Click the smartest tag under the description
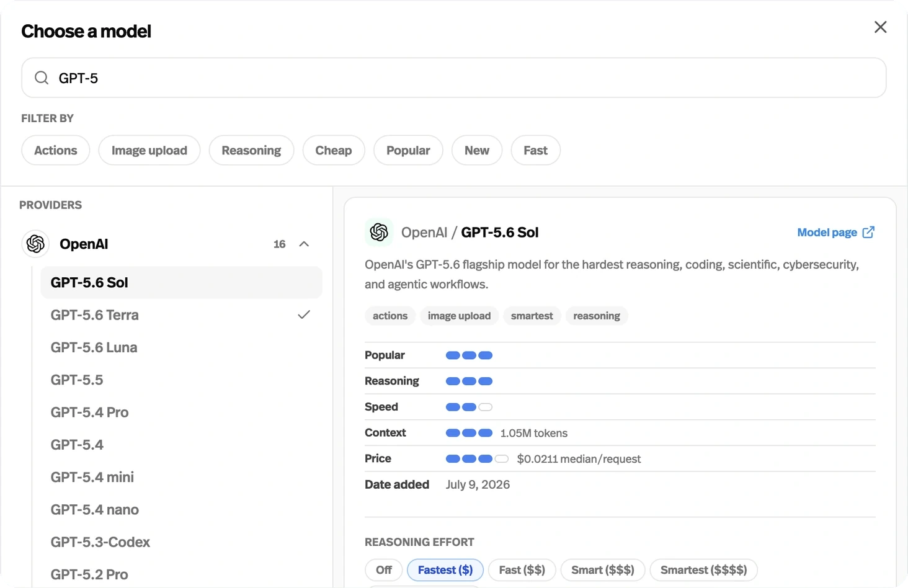Viewport: 908px width, 588px height. pos(532,316)
